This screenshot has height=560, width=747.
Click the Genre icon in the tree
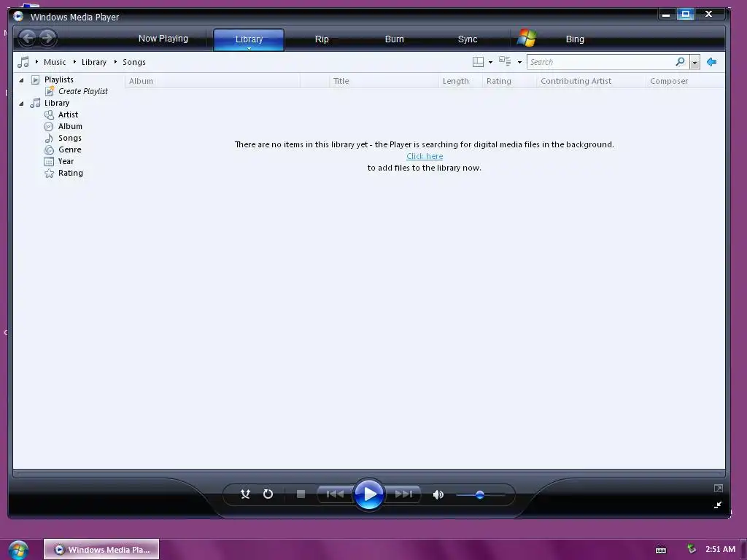point(49,150)
